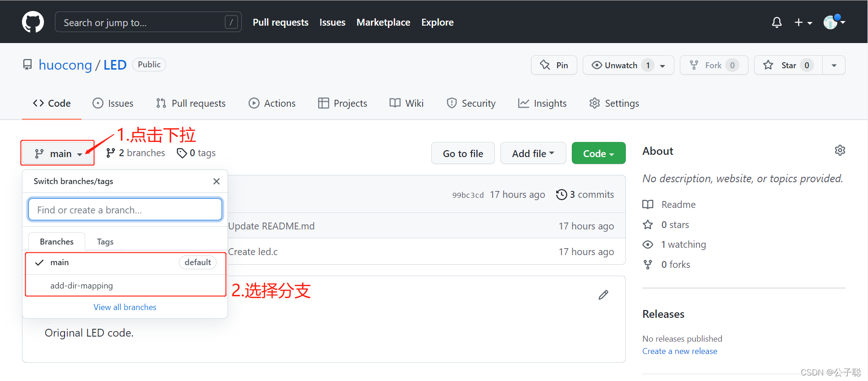The width and height of the screenshot is (868, 381).
Task: View the 2 branches link
Action: pyautogui.click(x=136, y=153)
